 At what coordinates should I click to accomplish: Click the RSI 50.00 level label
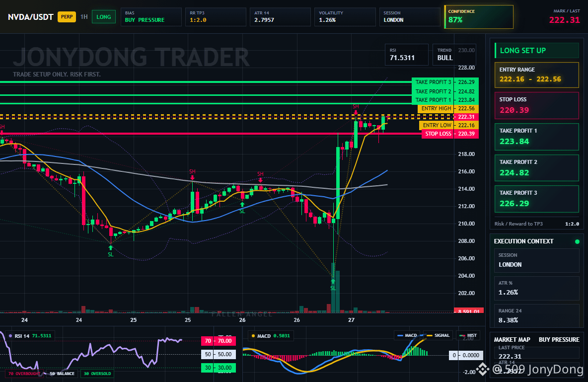219,354
